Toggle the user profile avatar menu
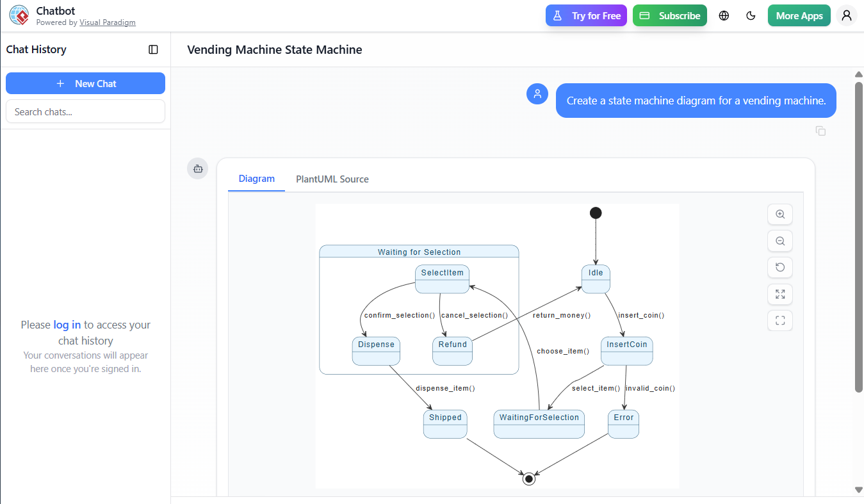Screen dimensions: 864x504 847,15
